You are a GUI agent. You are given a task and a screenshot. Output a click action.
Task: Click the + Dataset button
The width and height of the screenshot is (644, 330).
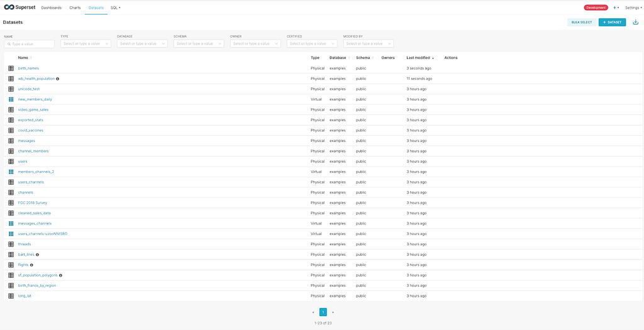pos(612,22)
